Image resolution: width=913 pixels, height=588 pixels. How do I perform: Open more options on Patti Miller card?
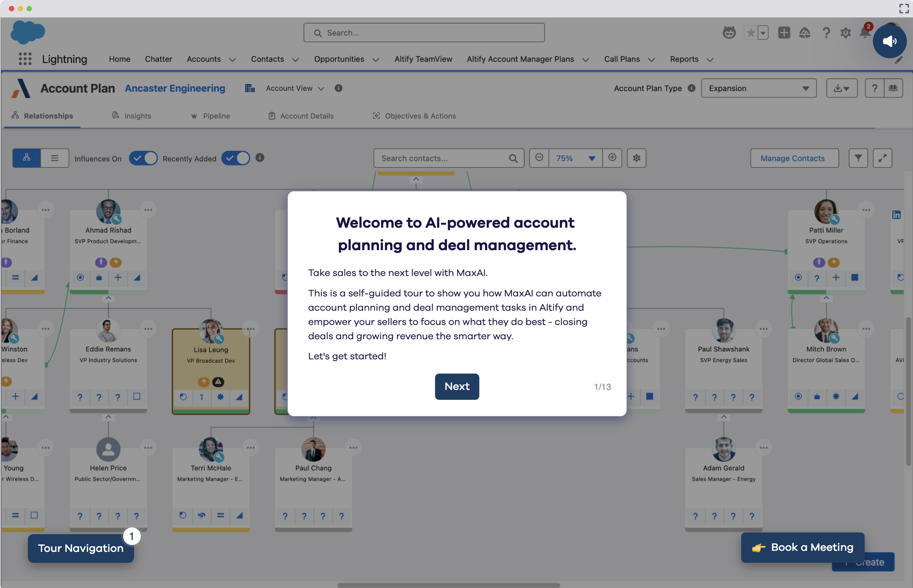866,210
